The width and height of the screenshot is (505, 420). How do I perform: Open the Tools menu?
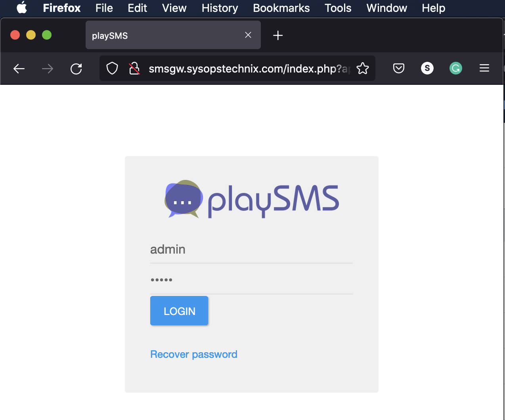(338, 8)
